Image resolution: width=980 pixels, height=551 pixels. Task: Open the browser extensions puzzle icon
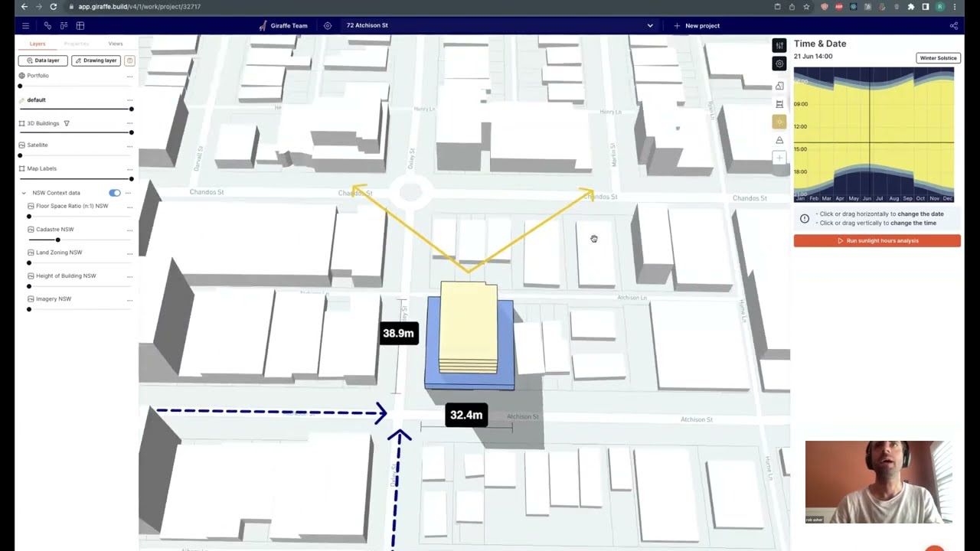[x=911, y=7]
